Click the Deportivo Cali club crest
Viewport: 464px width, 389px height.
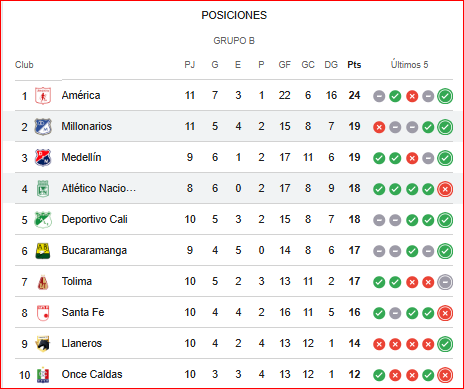(43, 220)
